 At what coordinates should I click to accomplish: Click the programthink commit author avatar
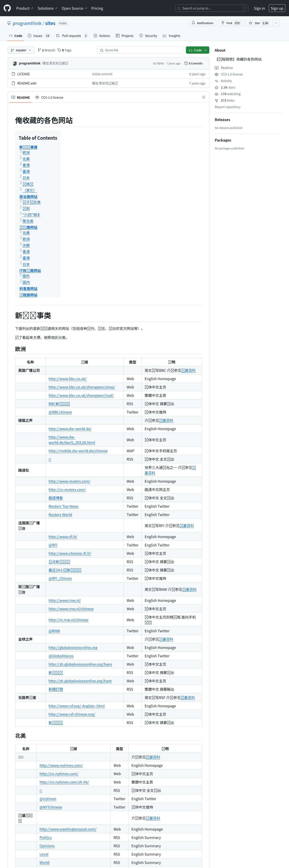click(15, 63)
